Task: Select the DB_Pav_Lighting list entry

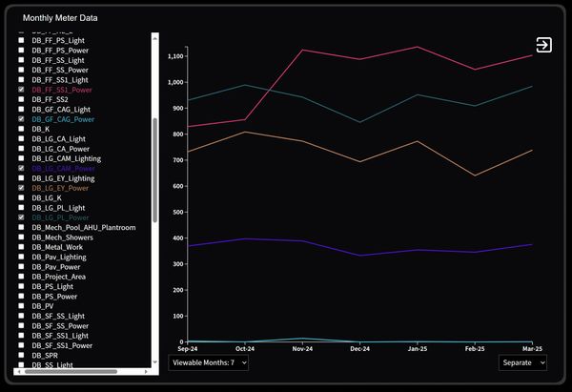Action: point(58,257)
